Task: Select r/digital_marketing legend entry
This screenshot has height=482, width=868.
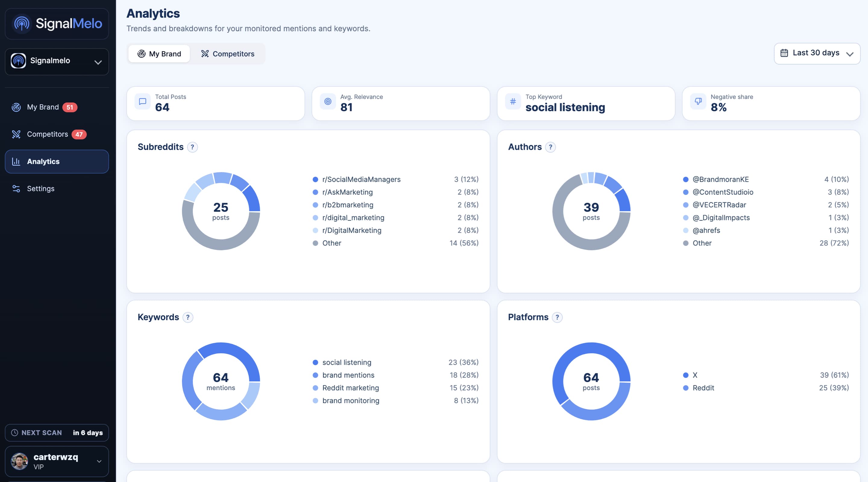Action: 396,218
